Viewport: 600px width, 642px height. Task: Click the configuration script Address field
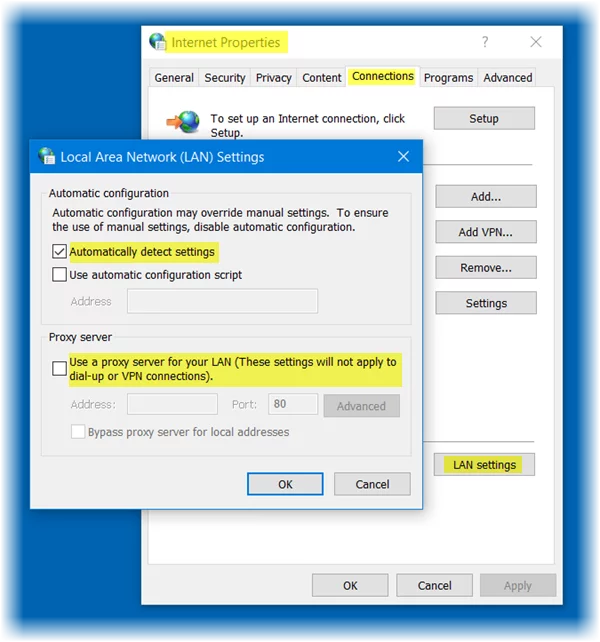pos(222,301)
